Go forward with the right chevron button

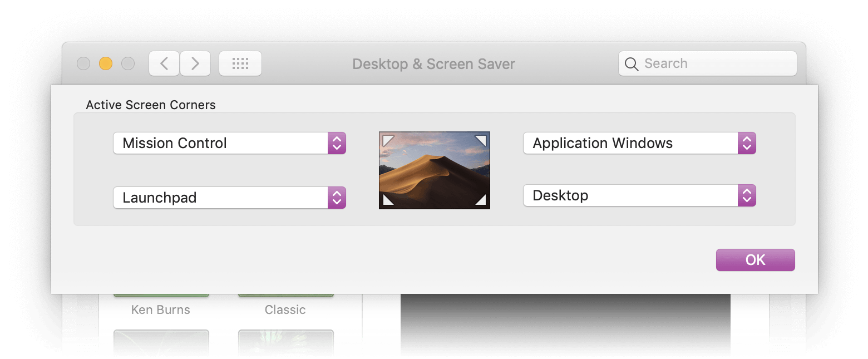tap(195, 63)
